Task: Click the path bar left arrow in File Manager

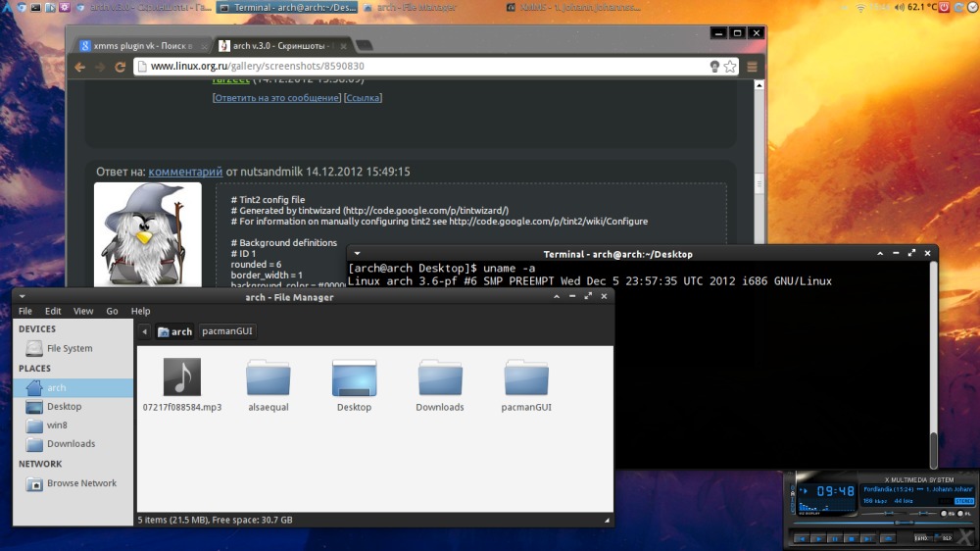Action: [144, 331]
